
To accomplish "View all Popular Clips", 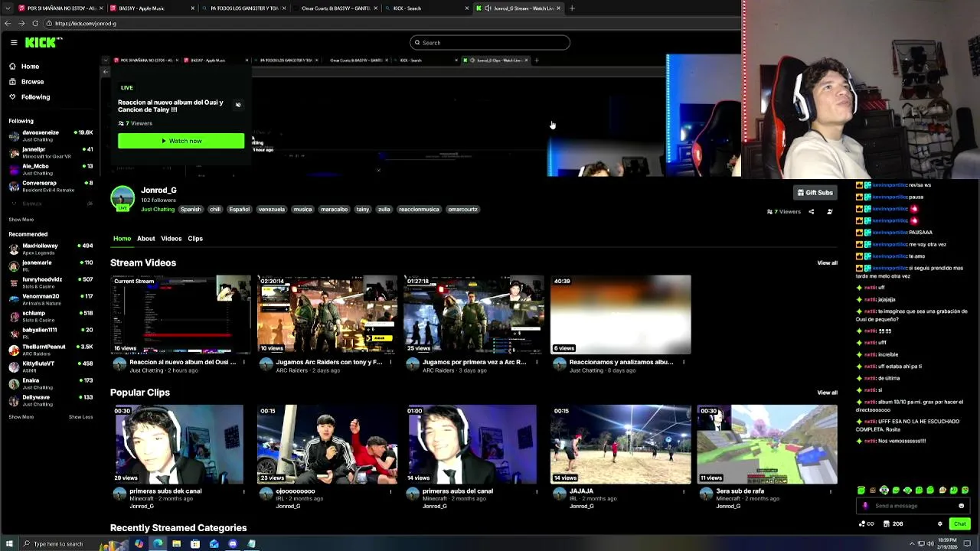I will click(x=827, y=393).
